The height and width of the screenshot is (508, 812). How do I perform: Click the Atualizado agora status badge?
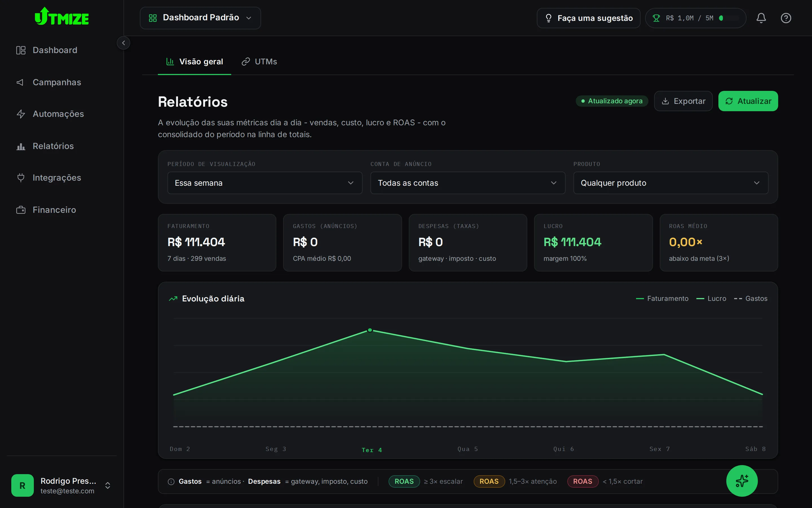click(x=612, y=101)
